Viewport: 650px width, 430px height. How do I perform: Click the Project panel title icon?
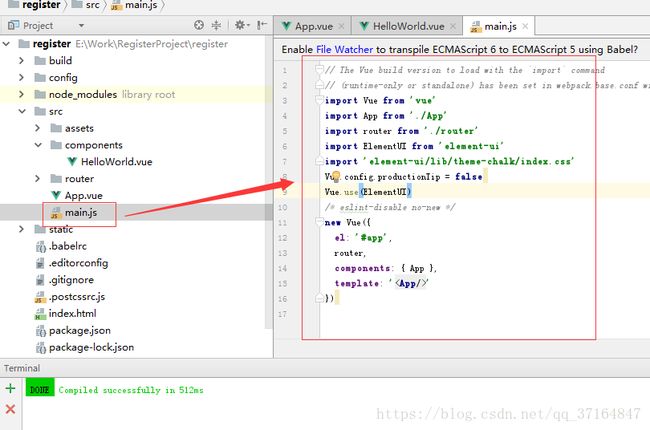(x=13, y=25)
